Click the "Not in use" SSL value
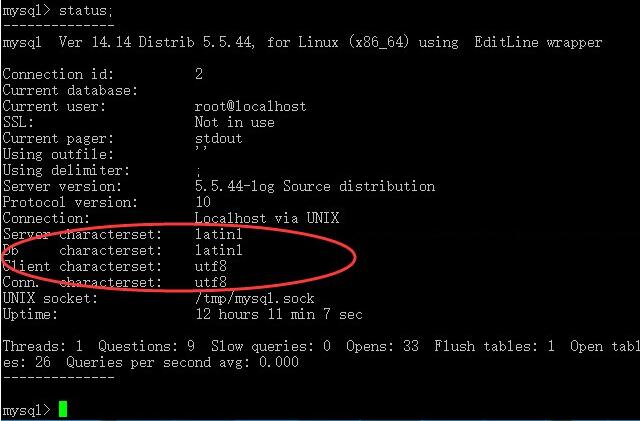This screenshot has width=640, height=421. tap(234, 122)
